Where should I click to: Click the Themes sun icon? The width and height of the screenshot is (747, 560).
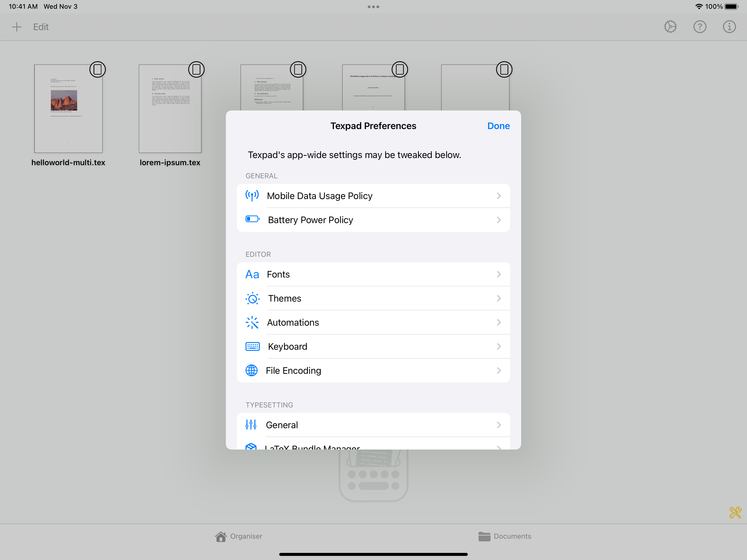(x=253, y=299)
